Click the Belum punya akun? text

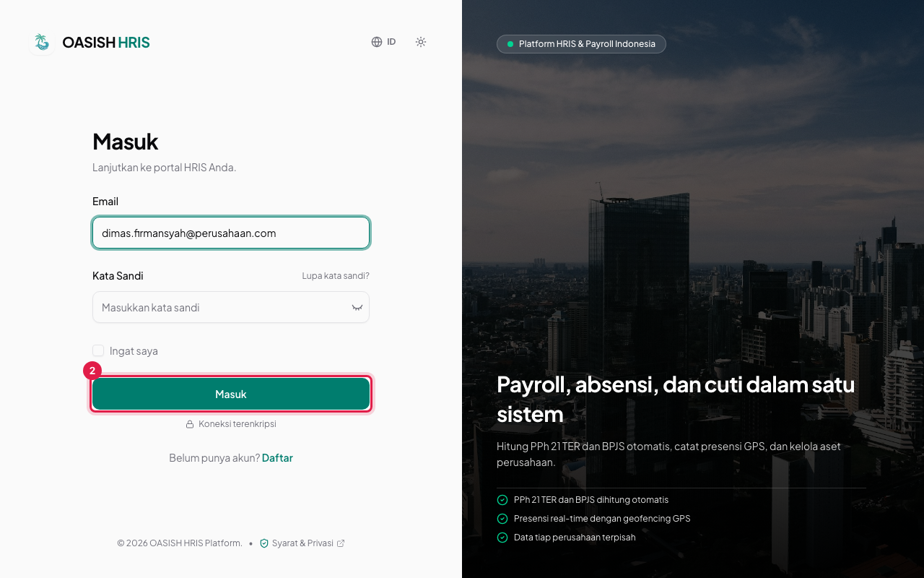click(214, 458)
